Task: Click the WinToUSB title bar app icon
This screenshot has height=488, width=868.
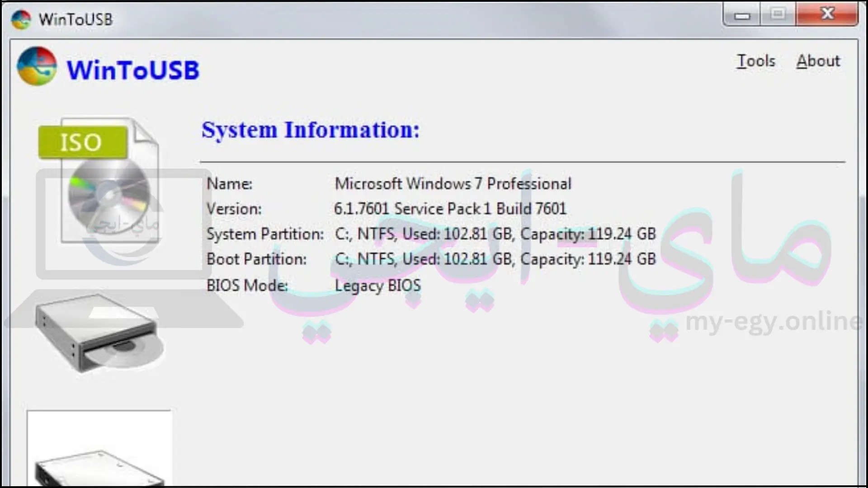Action: click(21, 19)
